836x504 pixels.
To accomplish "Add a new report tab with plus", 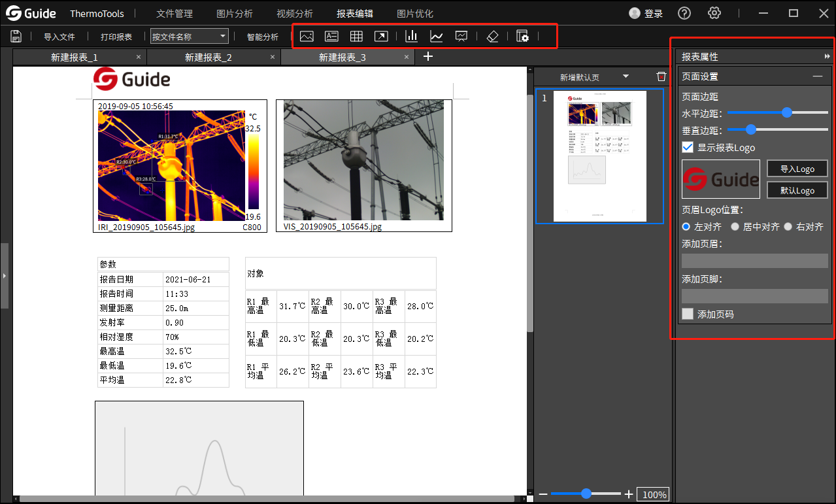I will [428, 57].
